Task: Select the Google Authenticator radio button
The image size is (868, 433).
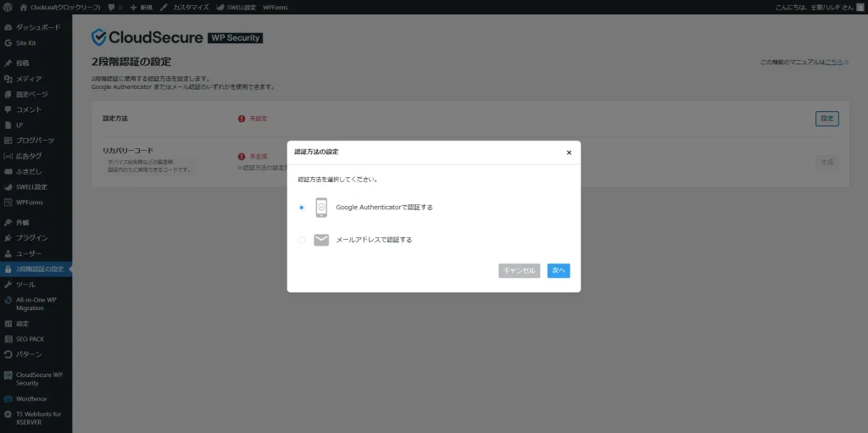Action: 301,208
